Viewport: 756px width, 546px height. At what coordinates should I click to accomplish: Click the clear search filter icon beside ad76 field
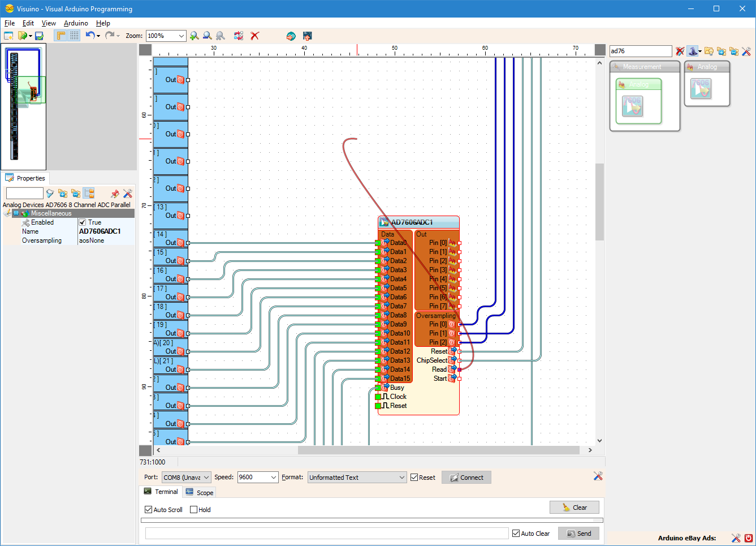(x=680, y=51)
